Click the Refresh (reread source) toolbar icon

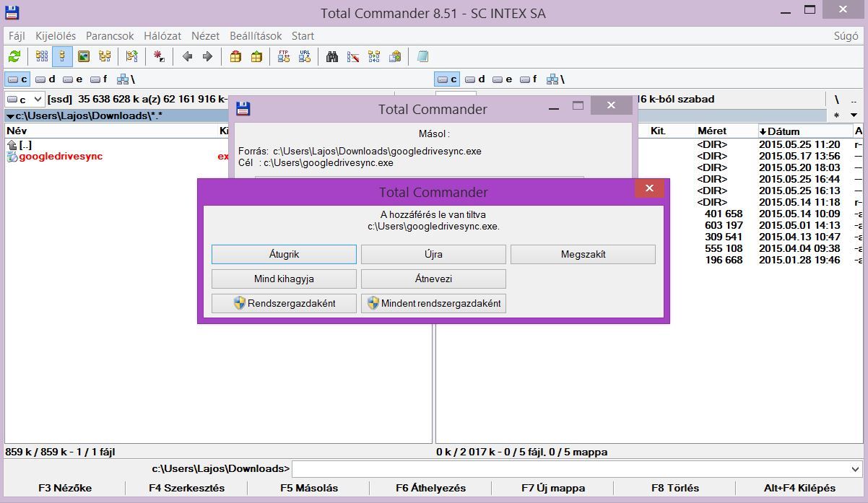point(14,56)
